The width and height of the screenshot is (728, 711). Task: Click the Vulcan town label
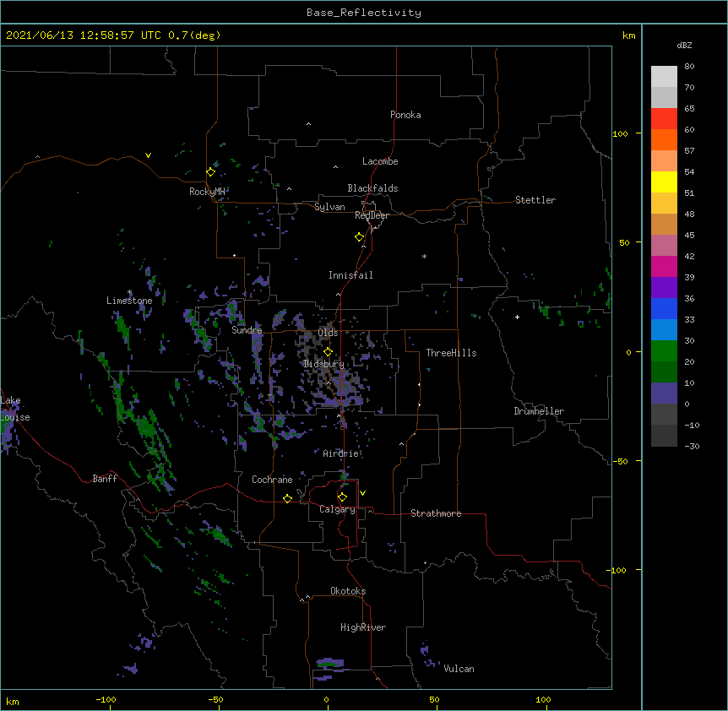pyautogui.click(x=459, y=669)
